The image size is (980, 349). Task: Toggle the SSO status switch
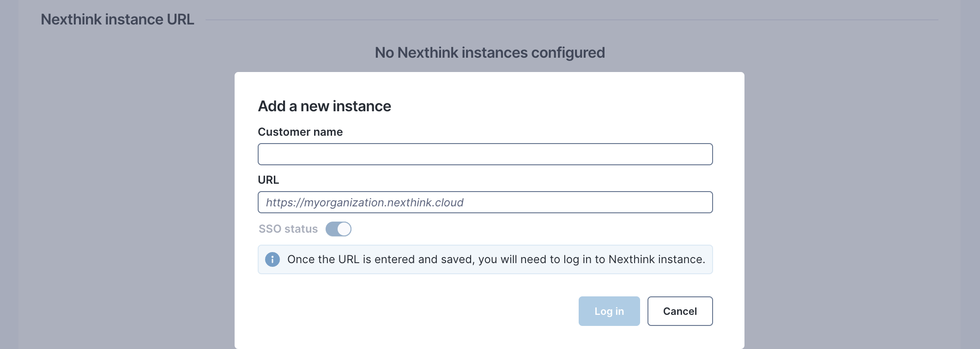click(x=338, y=229)
